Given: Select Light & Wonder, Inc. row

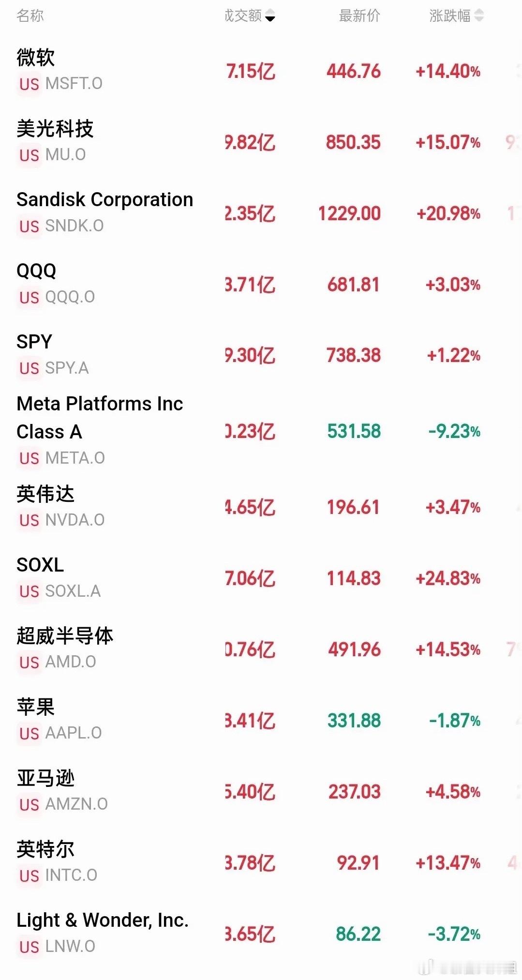Looking at the screenshot, I should (x=261, y=934).
